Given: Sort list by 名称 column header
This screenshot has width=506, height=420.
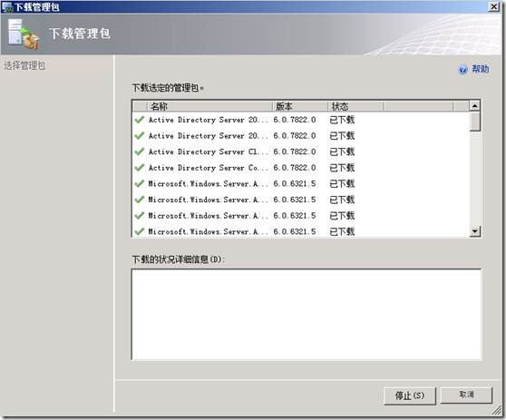Looking at the screenshot, I should click(x=210, y=106).
